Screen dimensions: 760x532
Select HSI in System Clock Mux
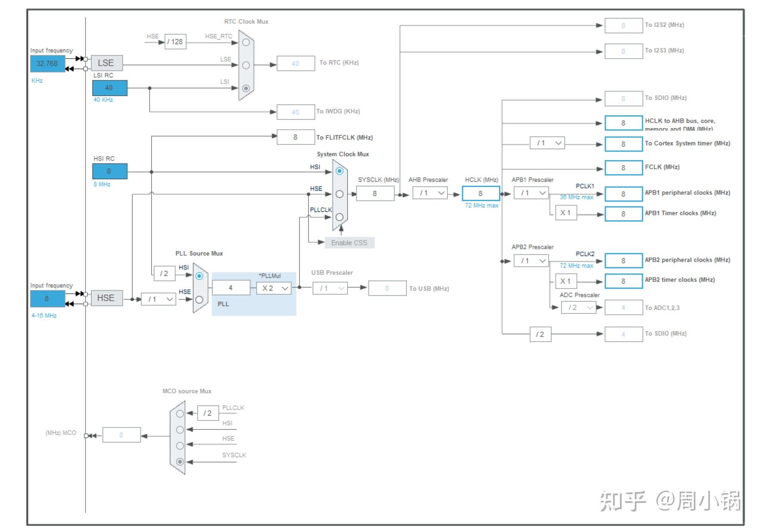(x=339, y=171)
